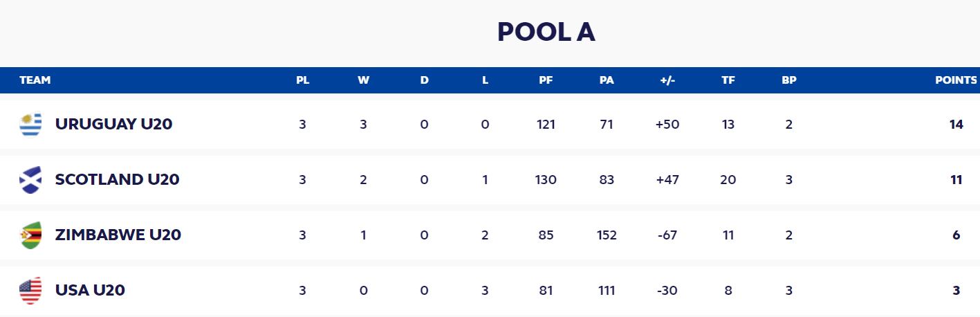The width and height of the screenshot is (980, 317).
Task: Click Scotland's +47 point difference
Action: (667, 180)
